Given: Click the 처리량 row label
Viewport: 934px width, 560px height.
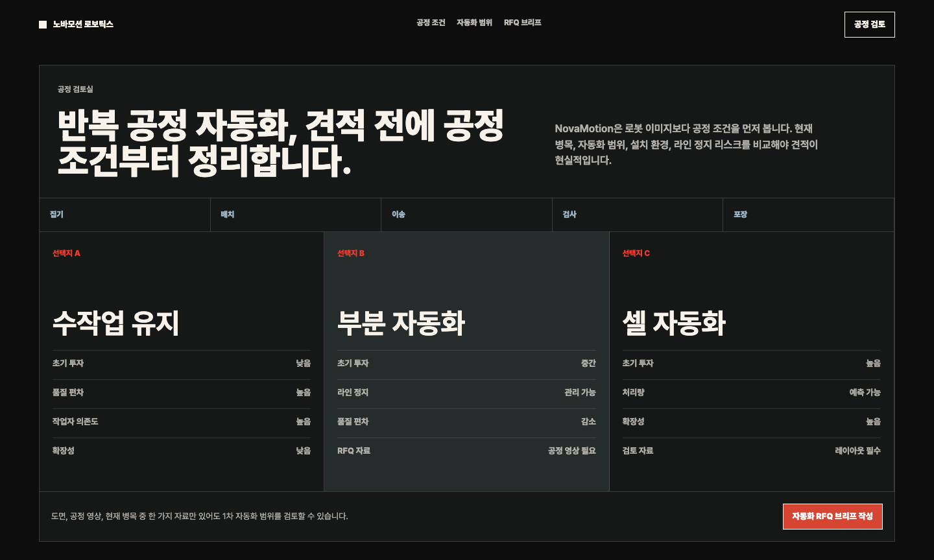Looking at the screenshot, I should [x=634, y=393].
